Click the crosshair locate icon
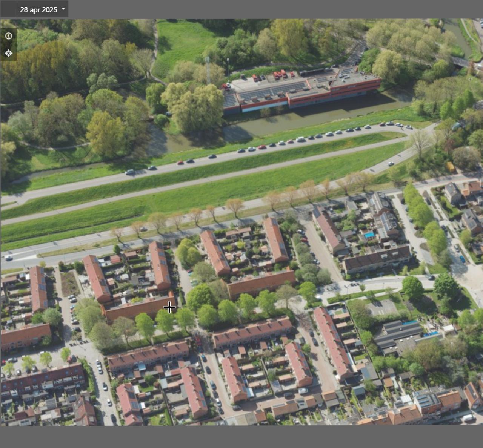Screen dimensions: 483x448 coord(9,53)
